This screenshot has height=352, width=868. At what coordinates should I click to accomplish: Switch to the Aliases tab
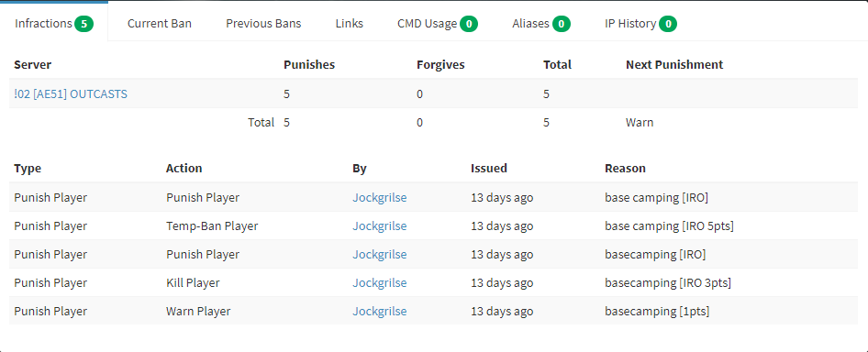(540, 23)
